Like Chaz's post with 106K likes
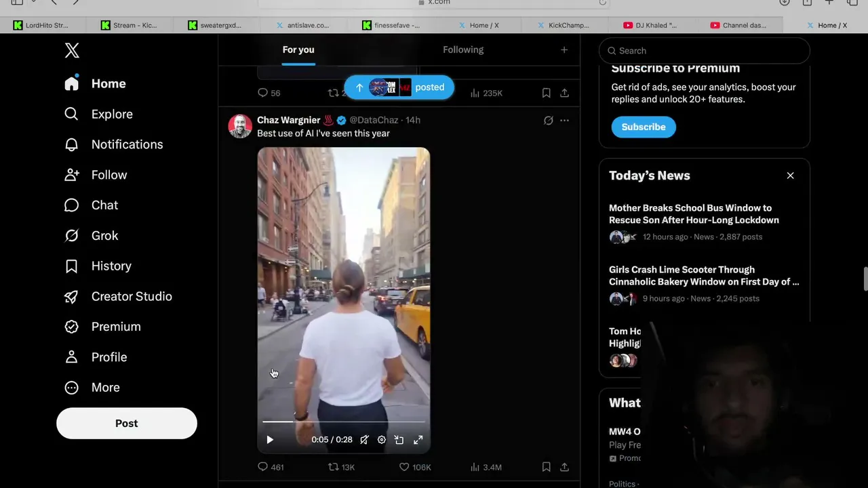Viewport: 868px width, 488px height. click(x=414, y=467)
